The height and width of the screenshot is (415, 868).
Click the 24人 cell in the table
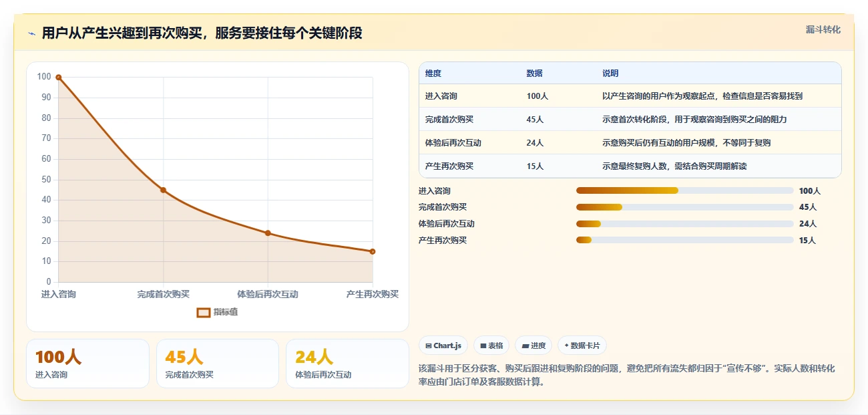click(535, 143)
